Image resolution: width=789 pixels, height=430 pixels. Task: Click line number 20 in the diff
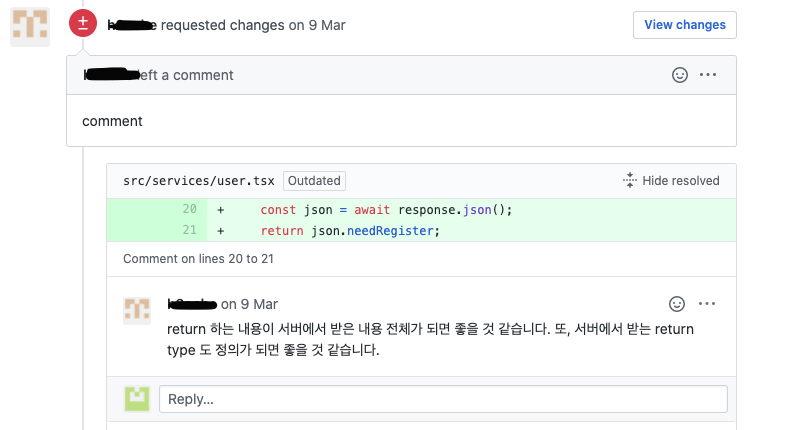point(189,209)
